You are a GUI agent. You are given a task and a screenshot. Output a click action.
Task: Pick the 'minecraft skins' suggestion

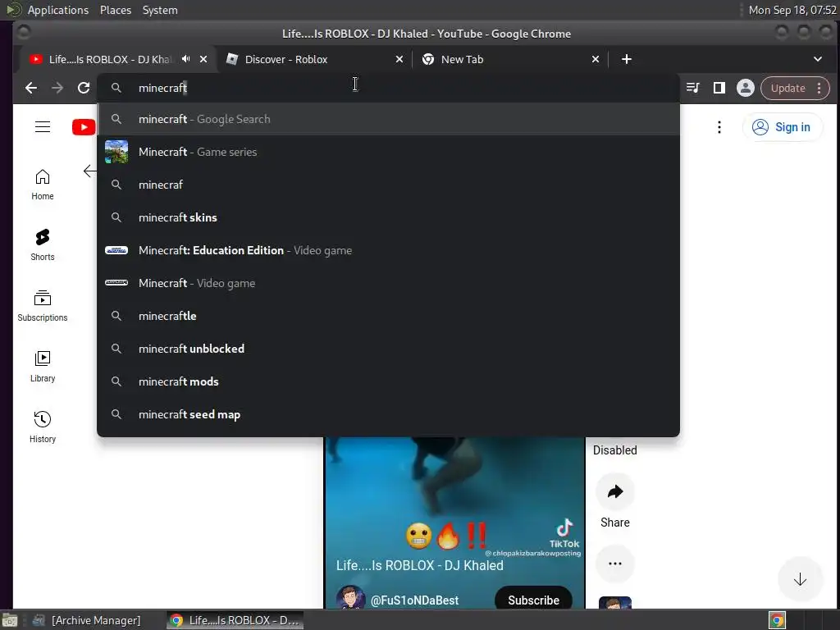point(388,217)
